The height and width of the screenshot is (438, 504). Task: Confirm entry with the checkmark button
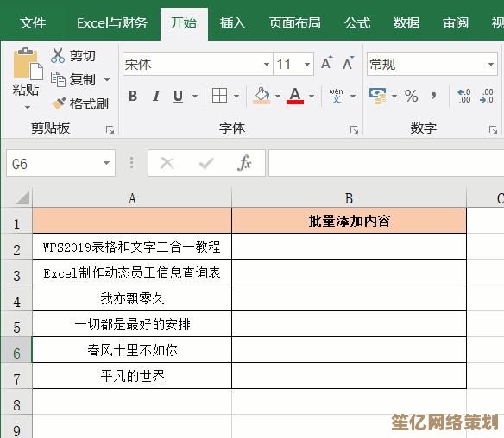pos(206,163)
